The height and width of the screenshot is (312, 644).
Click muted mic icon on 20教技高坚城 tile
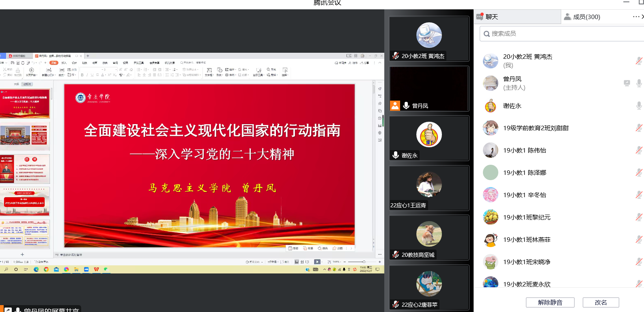[396, 254]
